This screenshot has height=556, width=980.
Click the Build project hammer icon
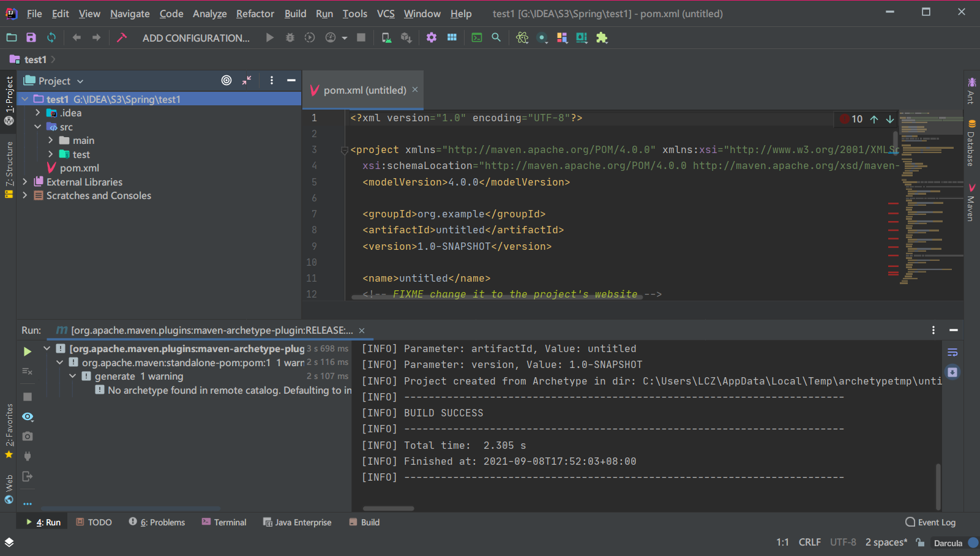click(x=122, y=37)
